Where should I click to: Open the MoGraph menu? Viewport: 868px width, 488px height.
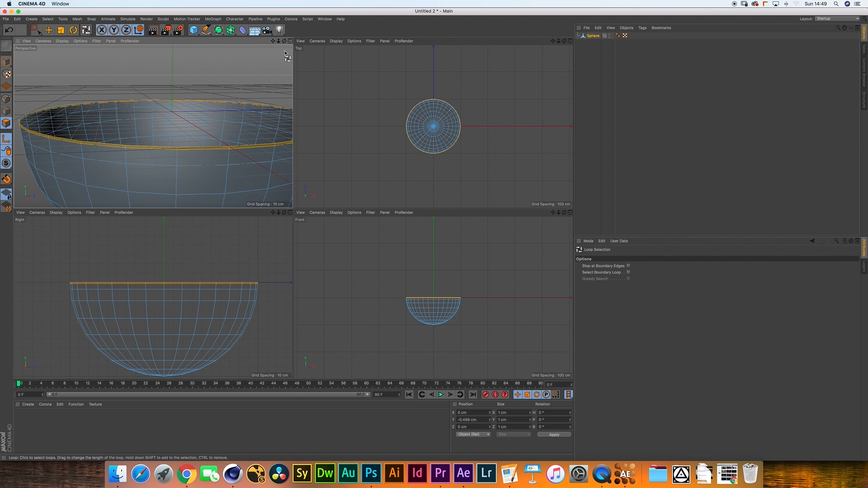213,19
